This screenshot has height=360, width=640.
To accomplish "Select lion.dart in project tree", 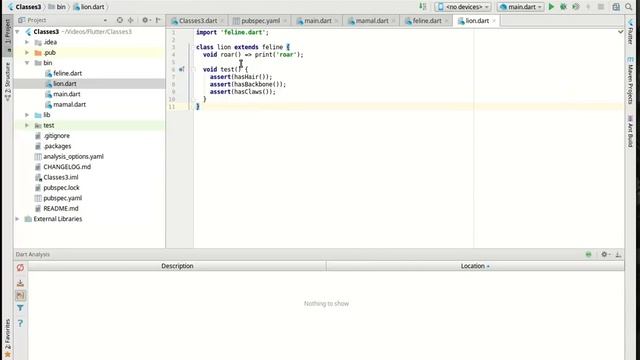I will (x=64, y=84).
